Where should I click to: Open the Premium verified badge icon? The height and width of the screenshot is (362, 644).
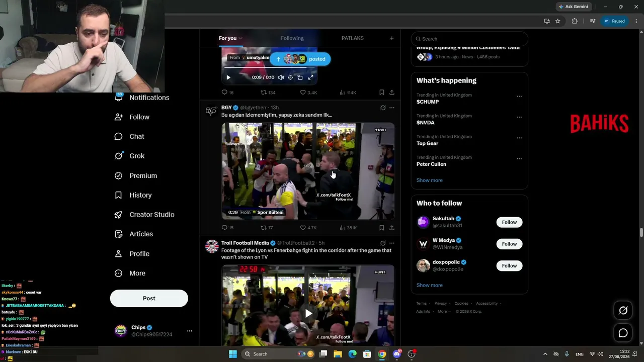click(119, 175)
